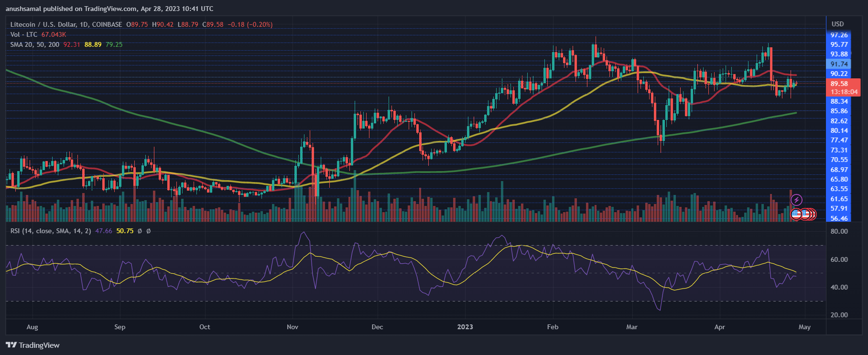Click the 88.34 price axis label
The height and width of the screenshot is (355, 868).
coord(839,101)
